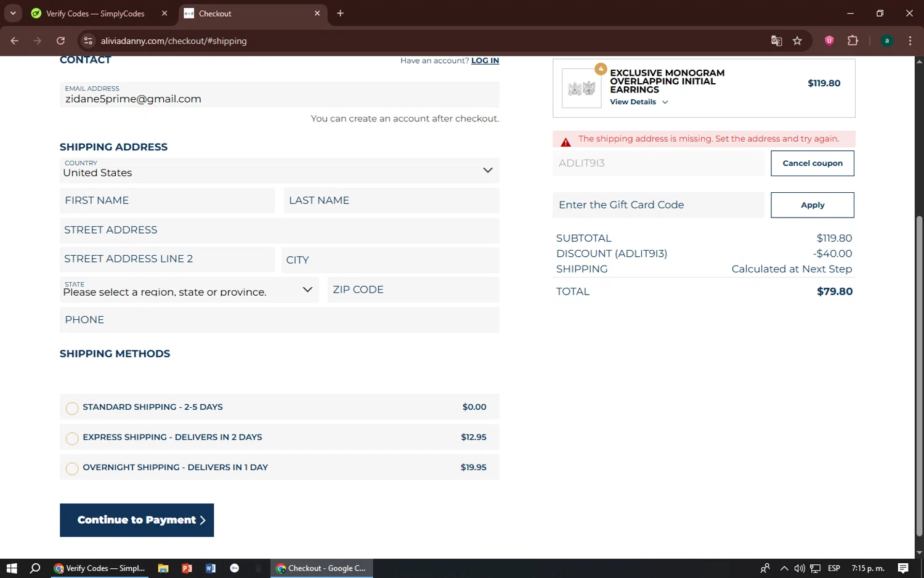Select Overnight Shipping 1 day radio

72,468
